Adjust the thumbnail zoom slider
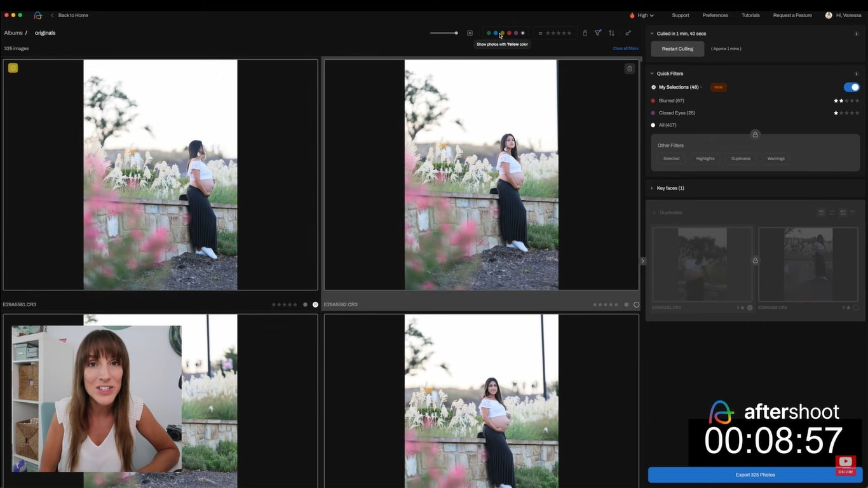 [x=444, y=33]
